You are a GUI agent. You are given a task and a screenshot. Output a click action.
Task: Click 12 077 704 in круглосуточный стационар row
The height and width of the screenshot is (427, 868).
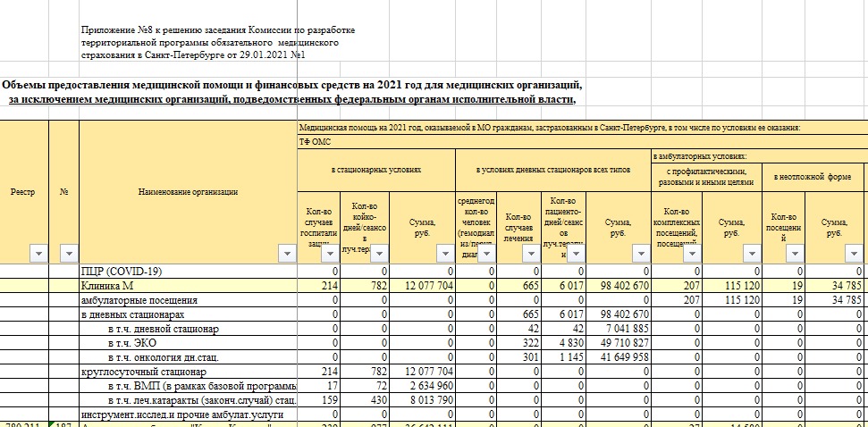tap(424, 372)
